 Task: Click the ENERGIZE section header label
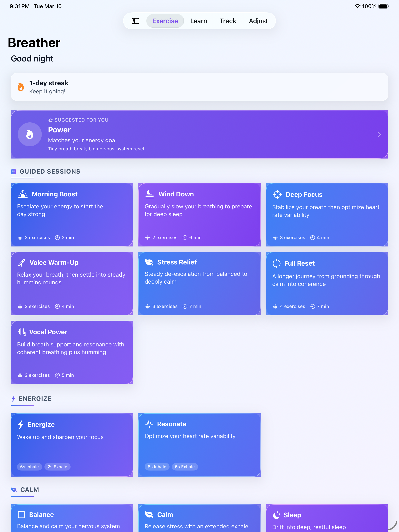35,399
